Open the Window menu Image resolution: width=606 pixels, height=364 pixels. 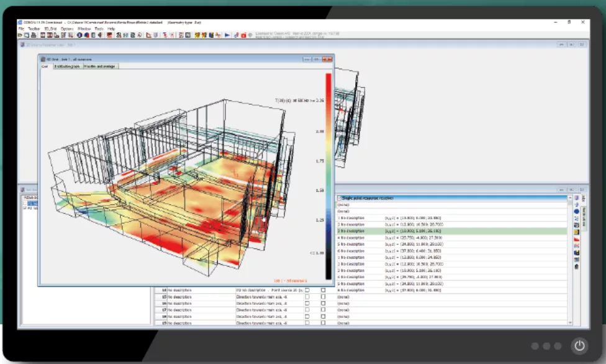coord(84,29)
